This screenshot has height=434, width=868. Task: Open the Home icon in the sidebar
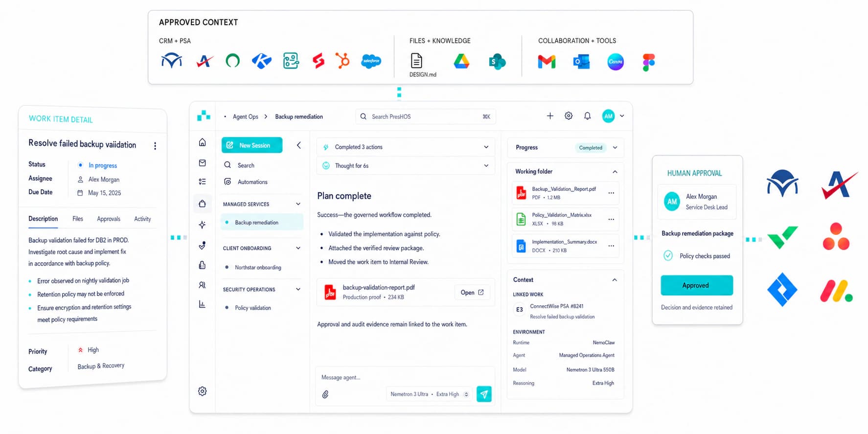tap(202, 142)
